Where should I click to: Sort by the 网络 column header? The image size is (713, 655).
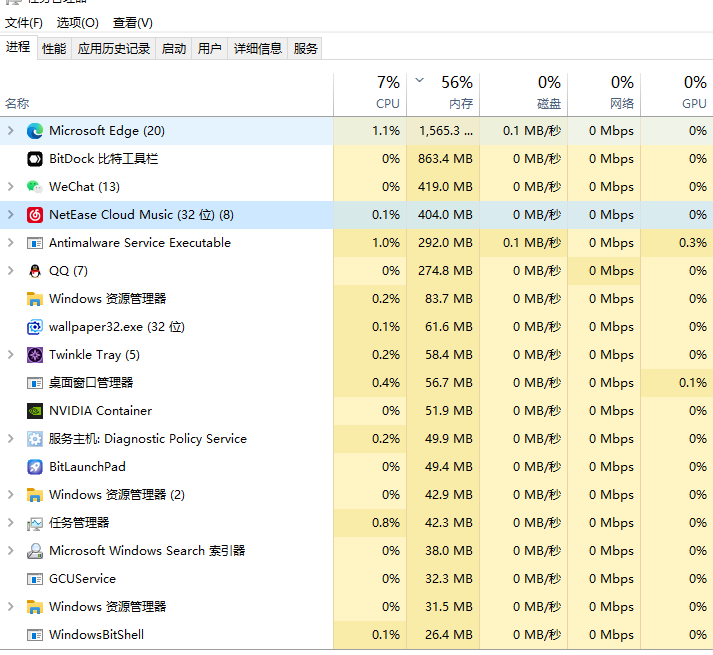pyautogui.click(x=604, y=95)
